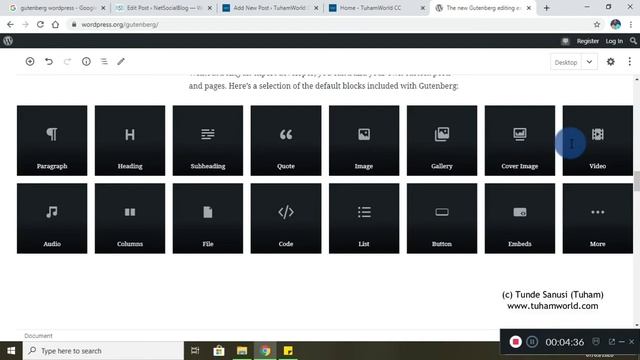The image size is (640, 360).
Task: Open Task View on taskbar
Action: coord(195,351)
